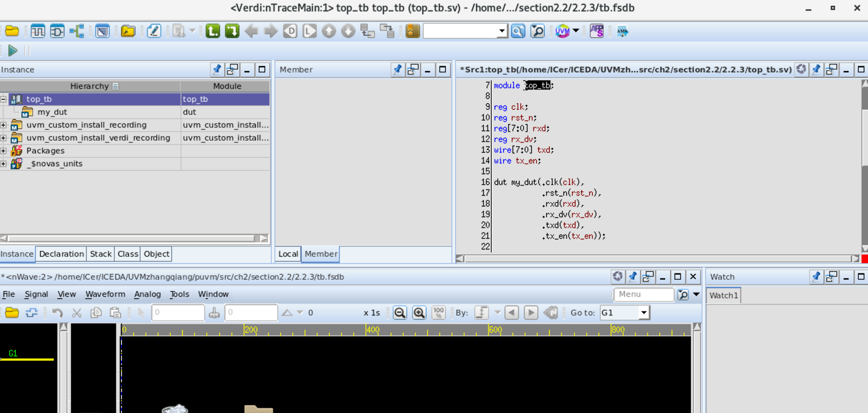Select the edit source annotation icon
This screenshot has width=868, height=413.
coord(154,31)
